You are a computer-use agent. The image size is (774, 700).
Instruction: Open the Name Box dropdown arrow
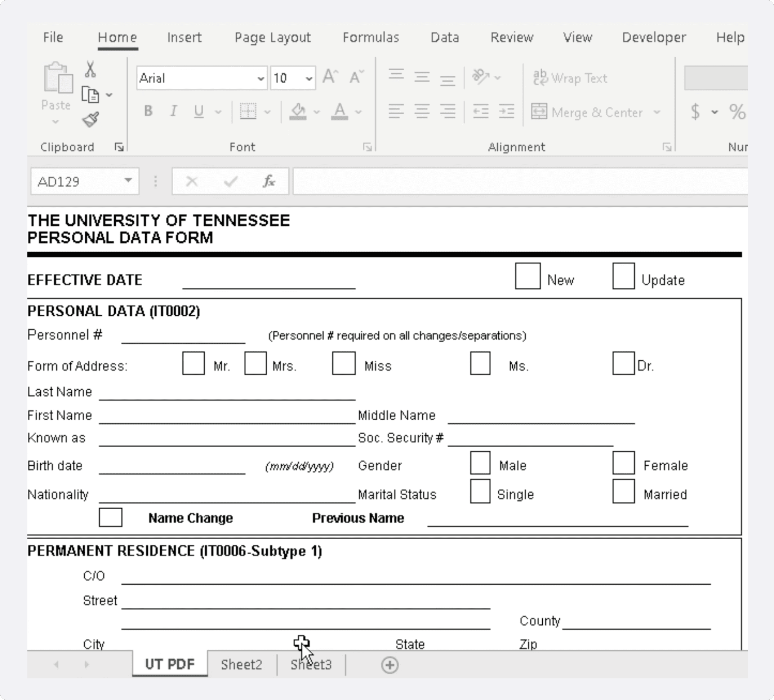pos(128,181)
